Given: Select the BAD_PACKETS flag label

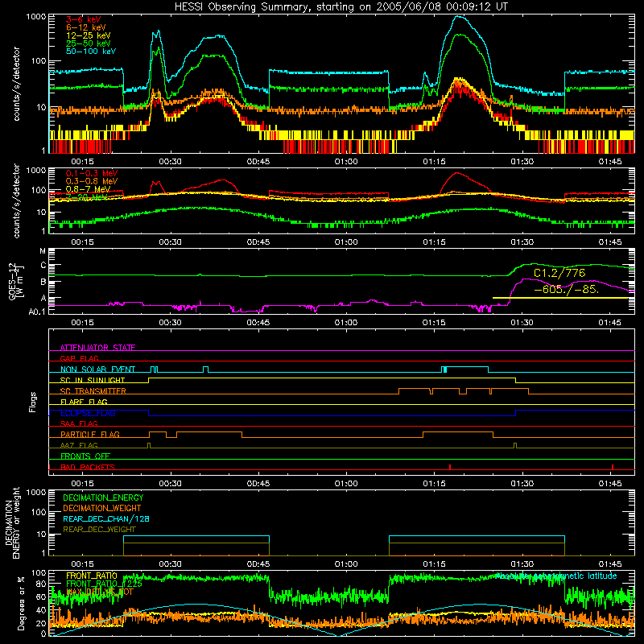Looking at the screenshot, I should click(88, 467).
